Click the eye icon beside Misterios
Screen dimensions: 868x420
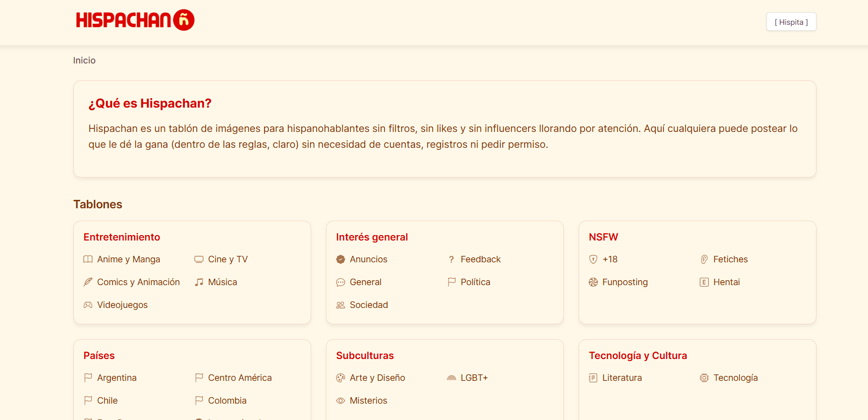340,400
